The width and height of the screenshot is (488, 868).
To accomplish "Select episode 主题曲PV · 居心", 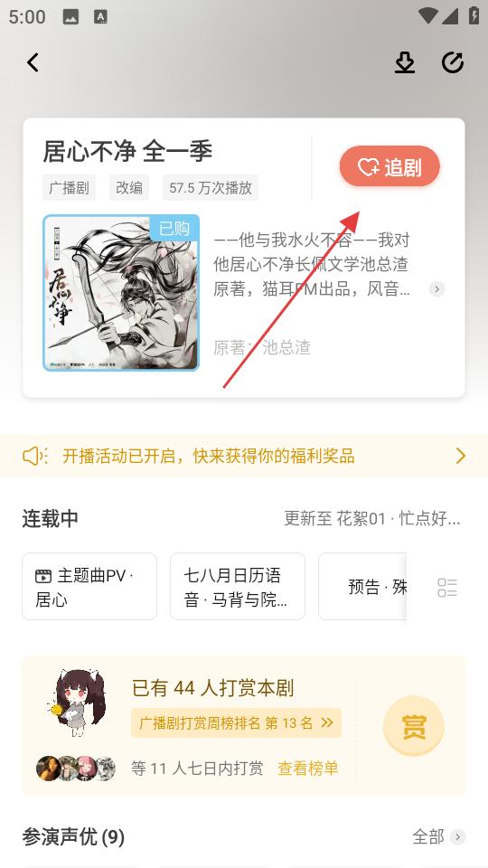I will pyautogui.click(x=89, y=587).
